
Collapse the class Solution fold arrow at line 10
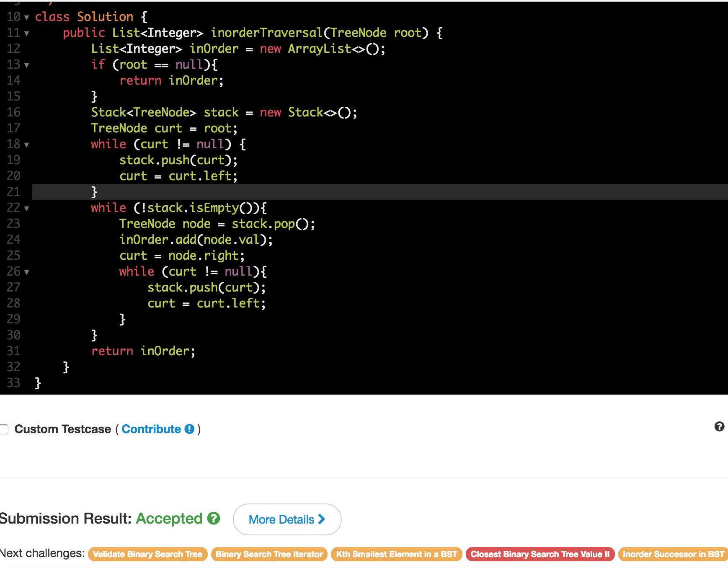tap(27, 18)
